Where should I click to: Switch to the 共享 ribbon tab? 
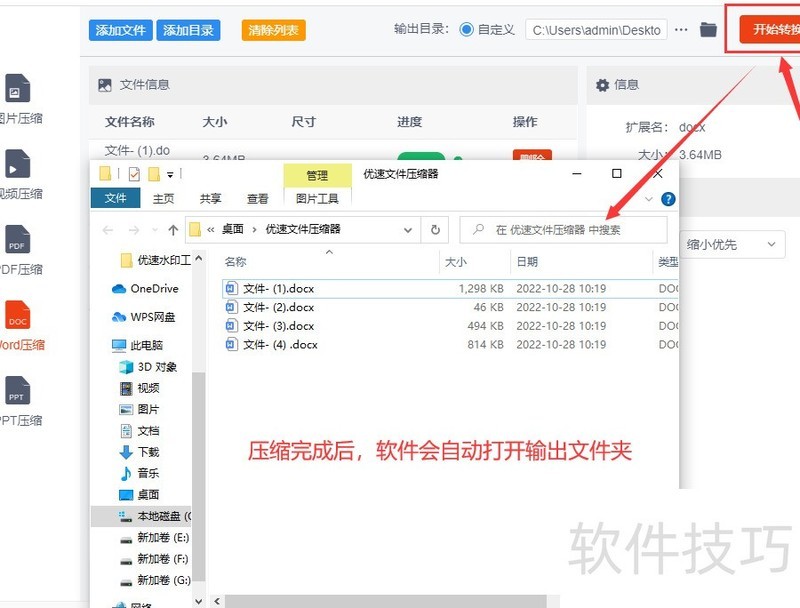(x=210, y=198)
